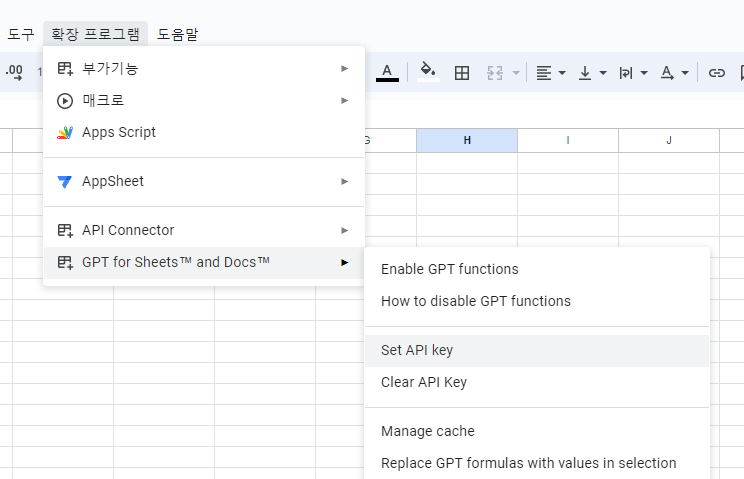Choose Apps Script menu entry
This screenshot has height=479, width=744.
204,132
